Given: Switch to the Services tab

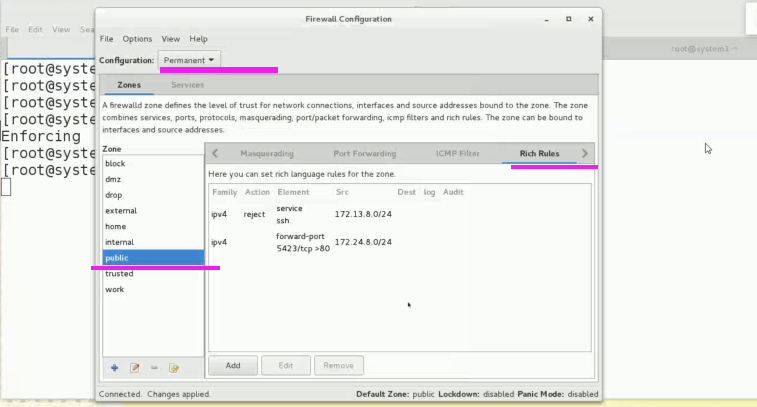Looking at the screenshot, I should click(187, 85).
